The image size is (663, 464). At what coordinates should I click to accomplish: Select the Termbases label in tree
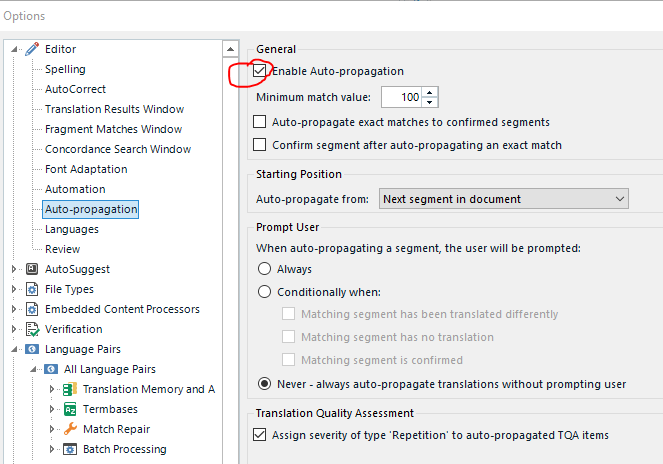coord(110,409)
